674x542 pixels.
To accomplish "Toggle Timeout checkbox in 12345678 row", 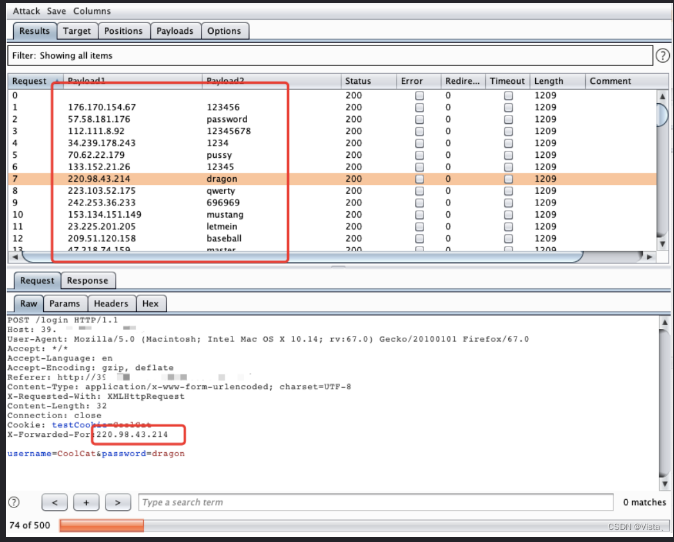I will [x=509, y=131].
